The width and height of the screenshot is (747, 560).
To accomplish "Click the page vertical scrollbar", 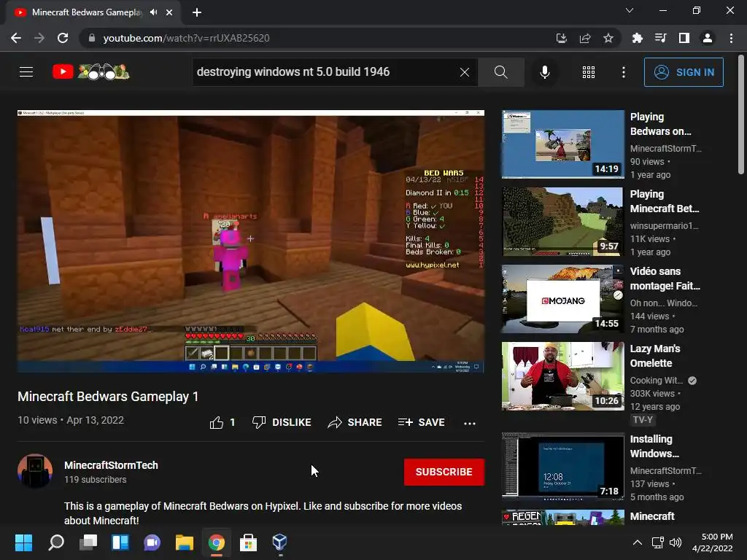I will click(x=741, y=114).
